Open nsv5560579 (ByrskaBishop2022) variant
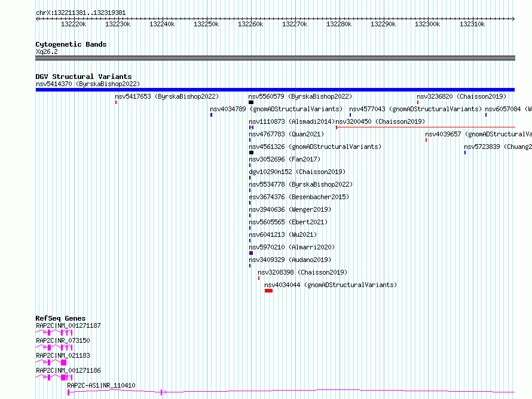Image resolution: width=532 pixels, height=399 pixels. 300,96
